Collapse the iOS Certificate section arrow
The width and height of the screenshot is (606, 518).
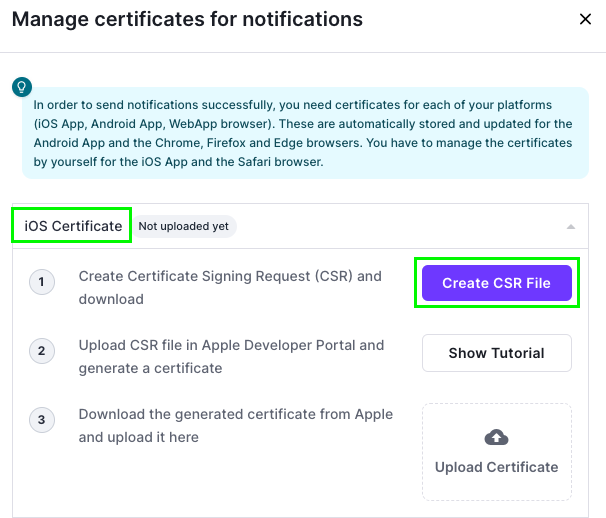(570, 227)
